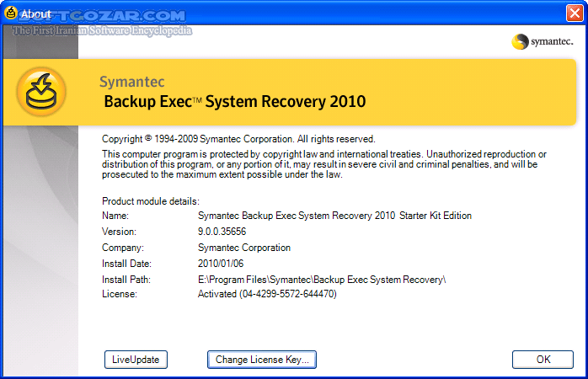Click the Starter Kit Edition product name
The image size is (588, 379).
[334, 216]
